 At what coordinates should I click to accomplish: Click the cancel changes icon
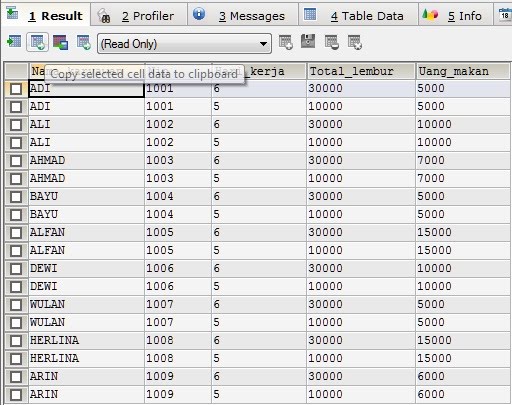[x=355, y=42]
